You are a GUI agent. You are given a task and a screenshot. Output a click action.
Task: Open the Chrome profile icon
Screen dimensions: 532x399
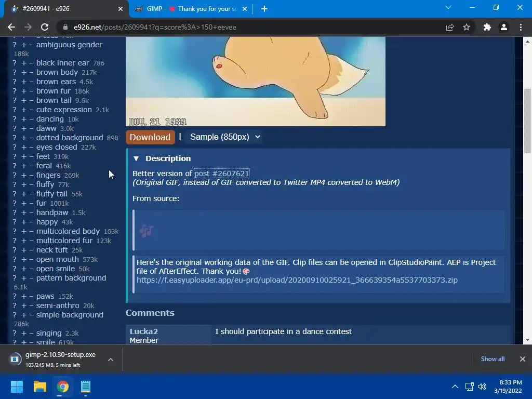(504, 27)
